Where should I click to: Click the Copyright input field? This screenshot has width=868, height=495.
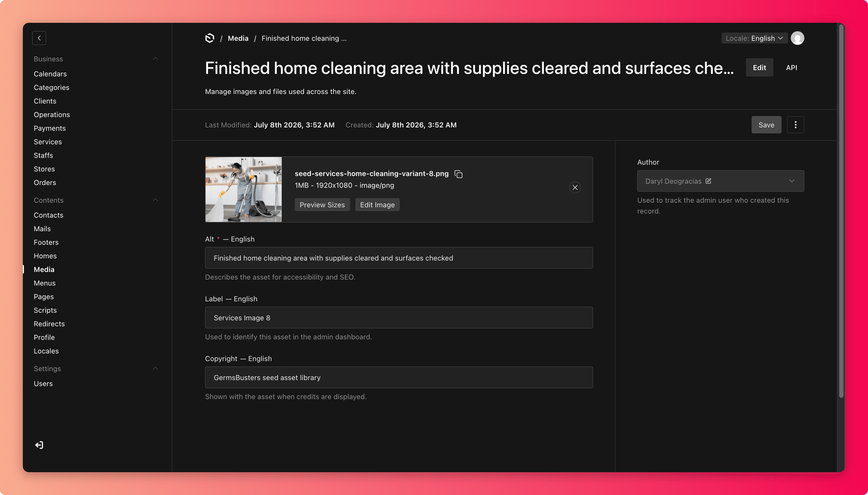click(399, 377)
